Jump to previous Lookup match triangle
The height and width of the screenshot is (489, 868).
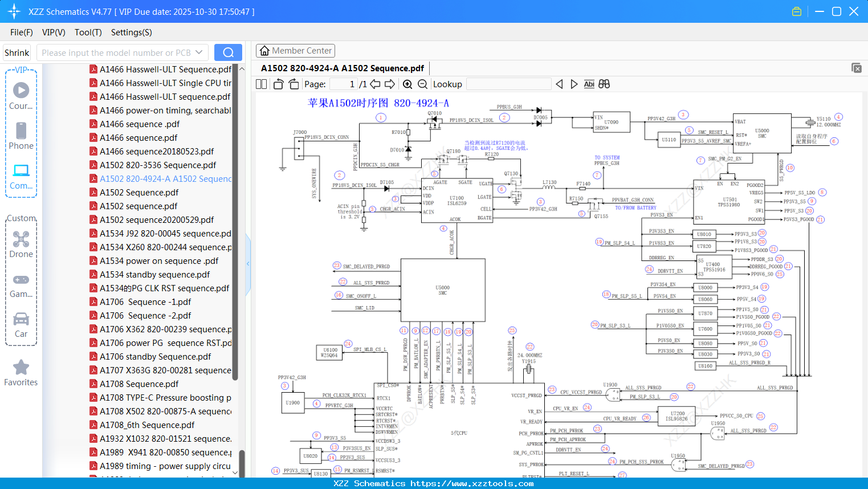(559, 84)
